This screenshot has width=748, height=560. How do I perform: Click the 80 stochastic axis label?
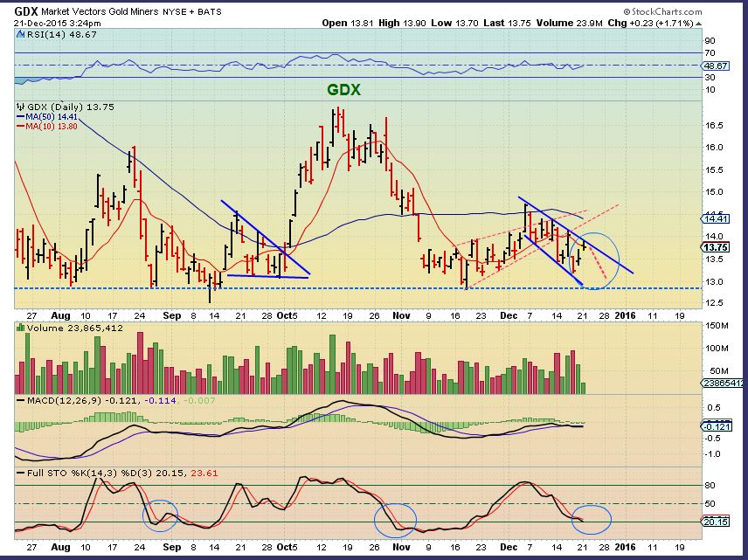[x=710, y=486]
